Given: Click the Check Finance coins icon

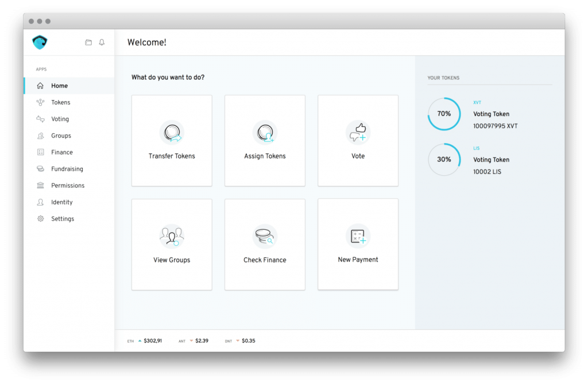Looking at the screenshot, I should [265, 236].
